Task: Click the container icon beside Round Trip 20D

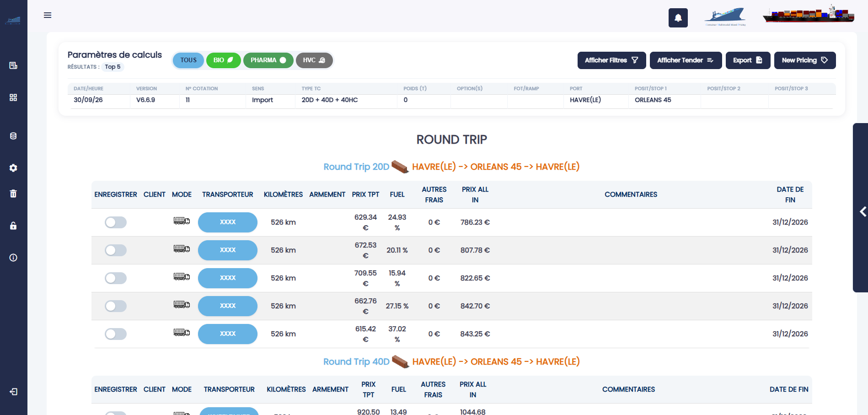Action: [x=400, y=167]
